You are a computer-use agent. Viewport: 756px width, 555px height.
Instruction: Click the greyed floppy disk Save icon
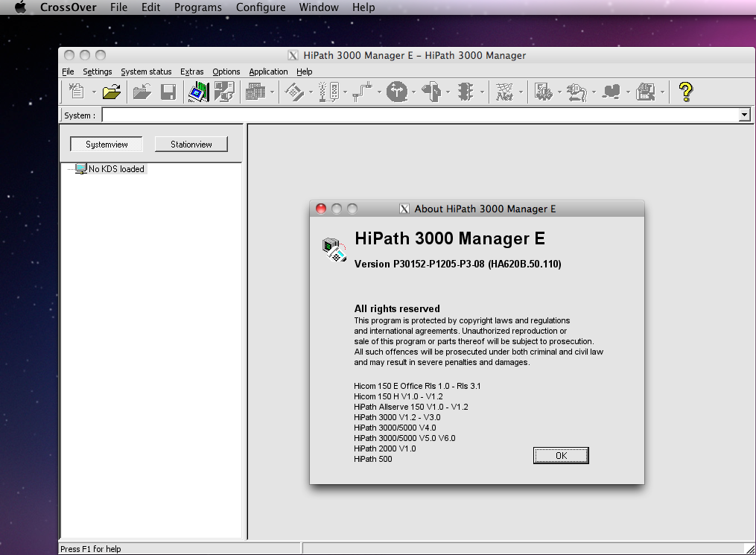tap(168, 92)
